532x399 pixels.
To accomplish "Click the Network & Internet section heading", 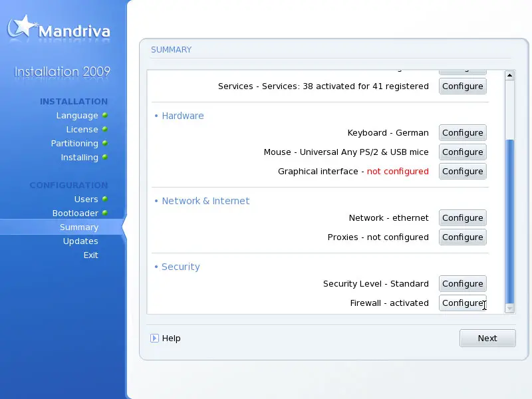I will coord(205,201).
